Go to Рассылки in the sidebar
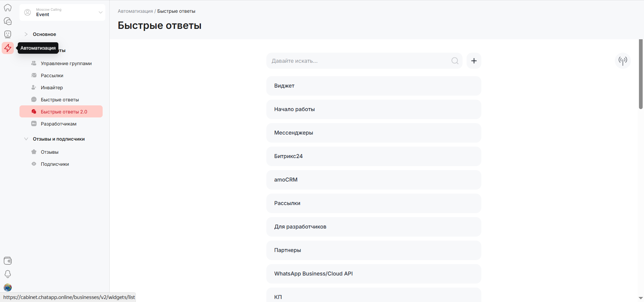This screenshot has width=644, height=302. click(x=52, y=75)
